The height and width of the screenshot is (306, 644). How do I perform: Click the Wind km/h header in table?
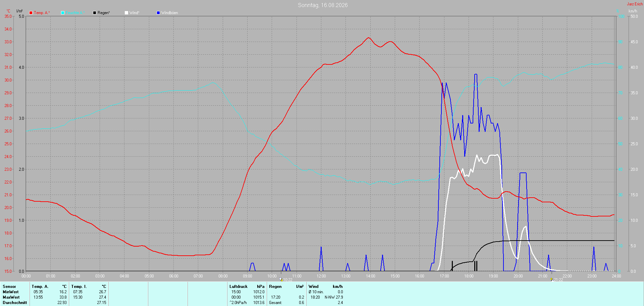pos(326,287)
